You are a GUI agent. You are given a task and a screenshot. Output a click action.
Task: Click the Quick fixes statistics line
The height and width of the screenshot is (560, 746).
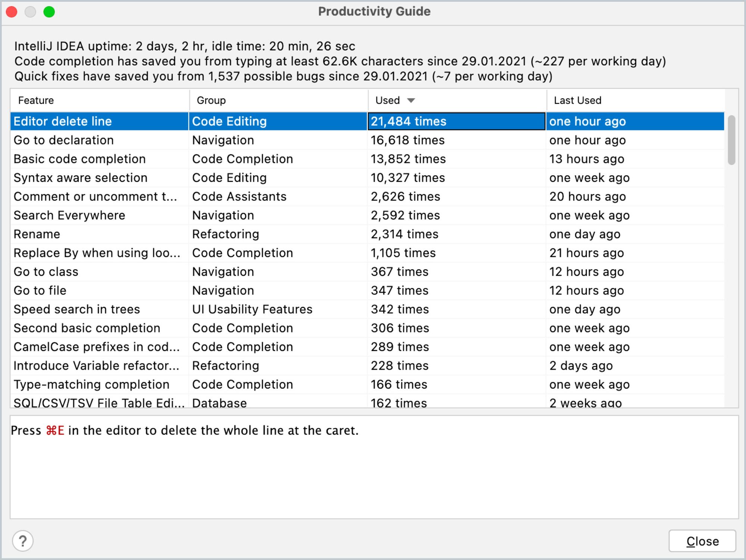pyautogui.click(x=283, y=76)
